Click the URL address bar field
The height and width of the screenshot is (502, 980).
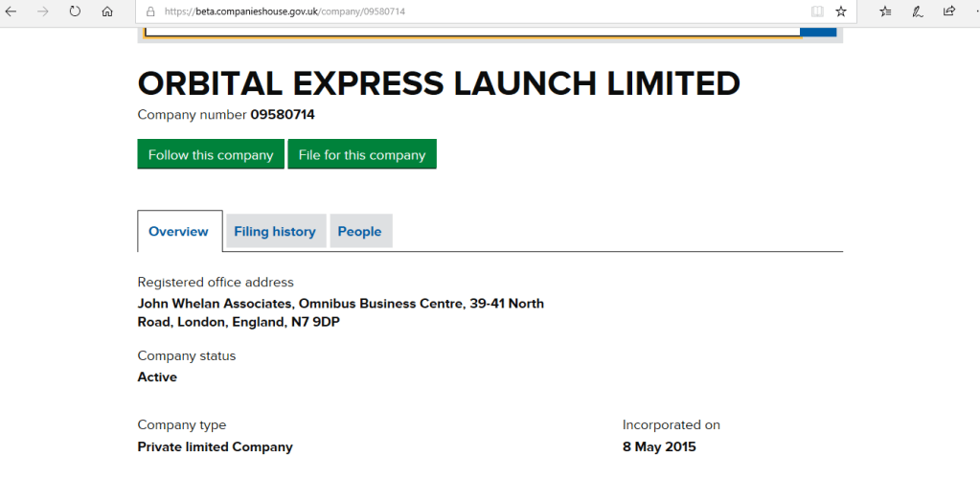click(479, 11)
